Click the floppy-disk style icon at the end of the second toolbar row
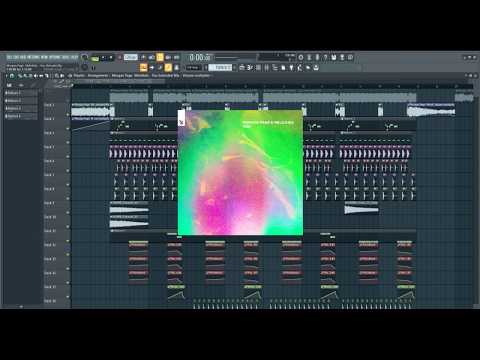The image size is (480, 360). 316,68
